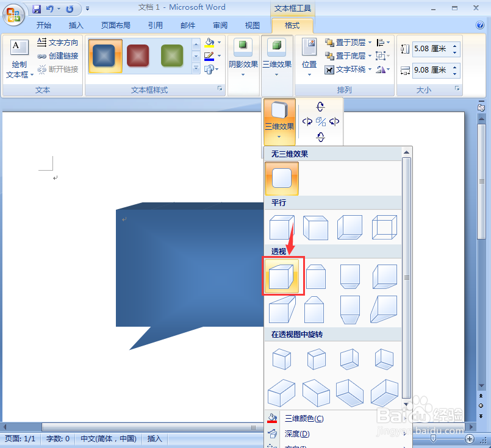Image resolution: width=491 pixels, height=448 pixels.
Task: Apply the red text box style
Action: [138, 56]
